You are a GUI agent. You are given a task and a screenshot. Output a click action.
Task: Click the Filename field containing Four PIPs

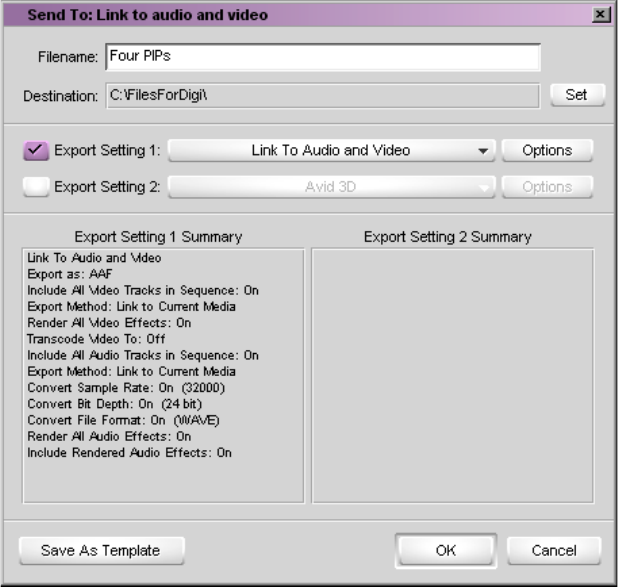pos(323,57)
